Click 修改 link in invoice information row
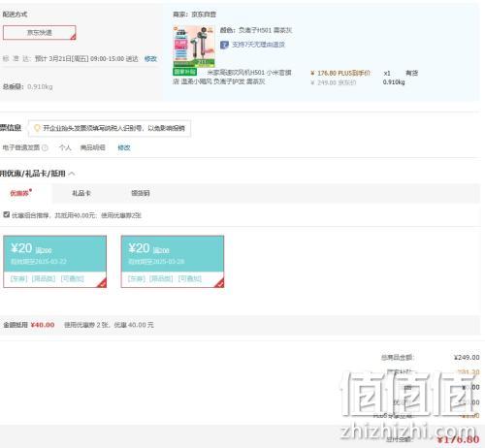Viewport: 485px width, 448px height. [x=124, y=147]
